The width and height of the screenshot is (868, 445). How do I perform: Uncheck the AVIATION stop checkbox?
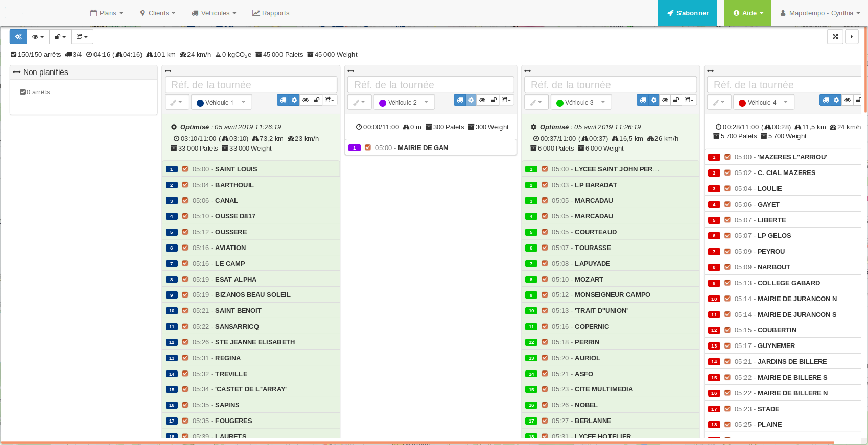click(x=185, y=248)
